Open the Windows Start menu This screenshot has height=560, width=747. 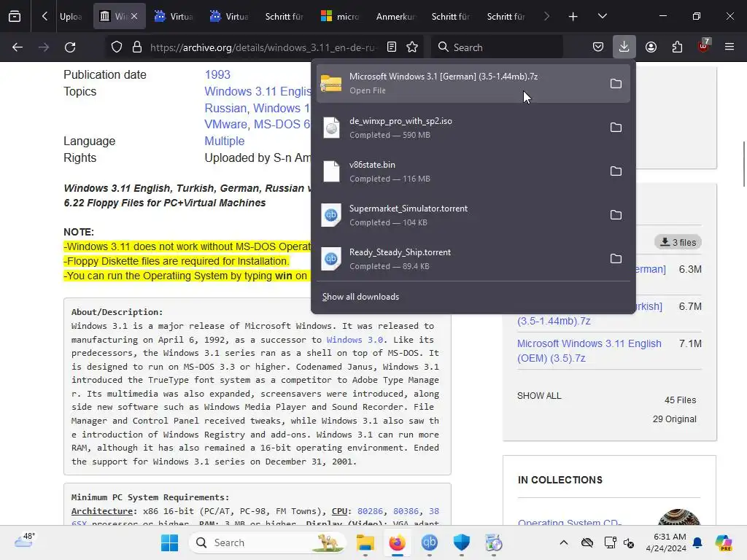(169, 542)
